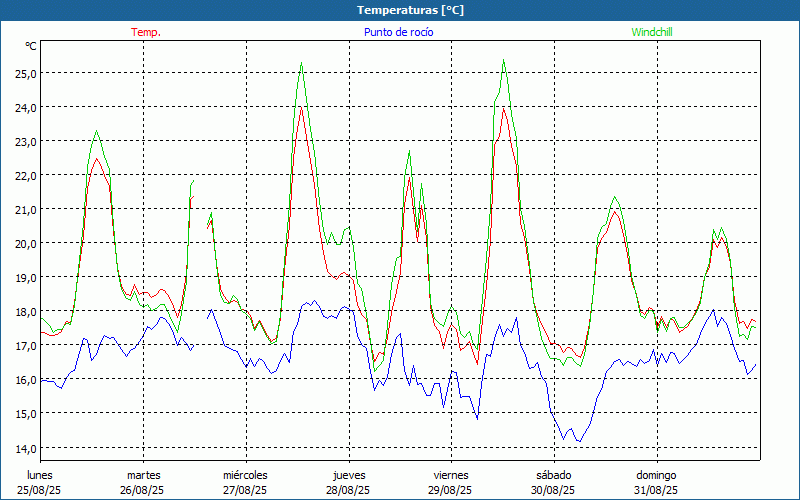The width and height of the screenshot is (800, 500).
Task: Click the Temperaturas [°C] chart title
Action: [x=411, y=10]
